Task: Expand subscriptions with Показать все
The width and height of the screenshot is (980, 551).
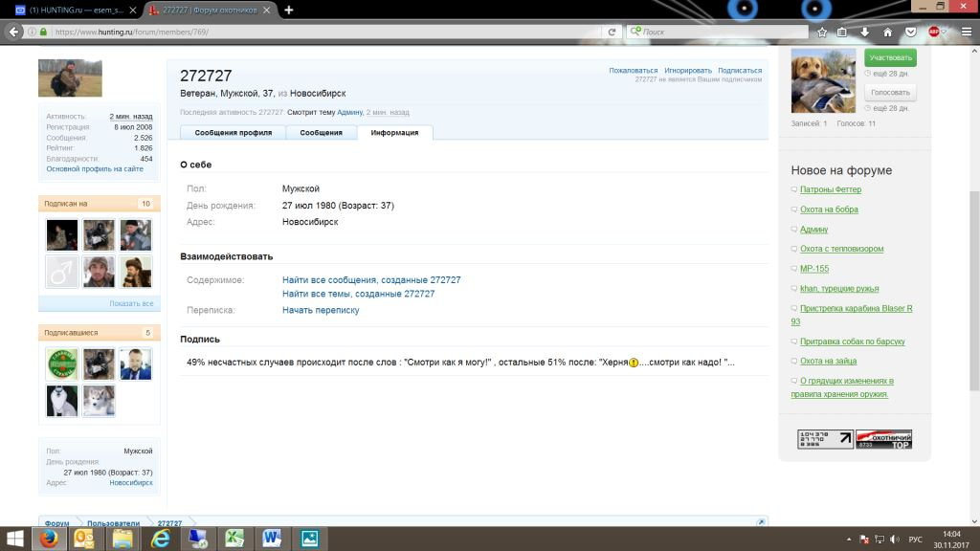Action: (131, 303)
